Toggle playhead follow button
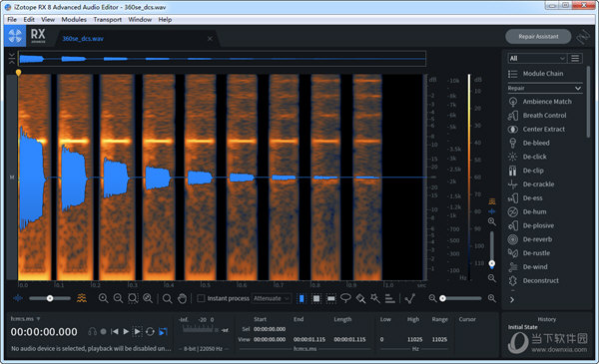The image size is (599, 364). pyautogui.click(x=163, y=331)
